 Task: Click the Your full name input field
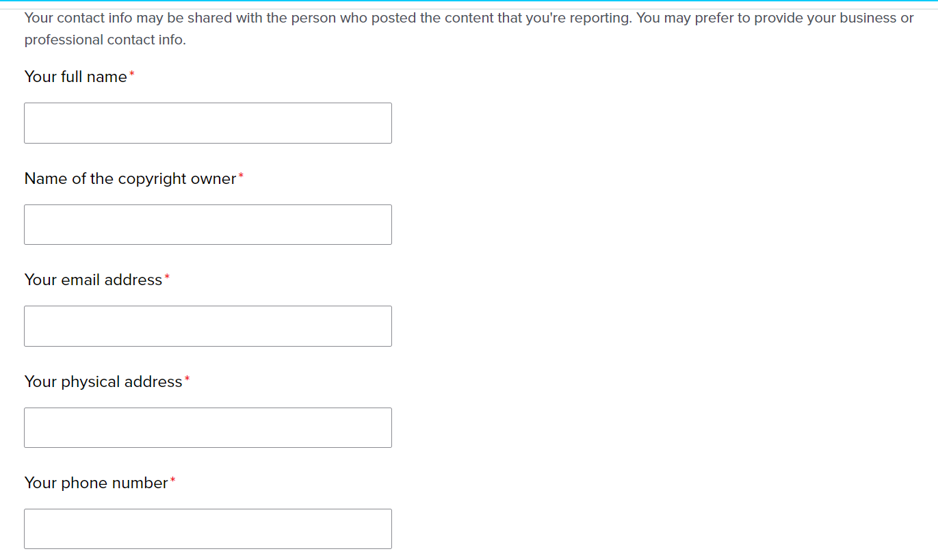point(207,123)
